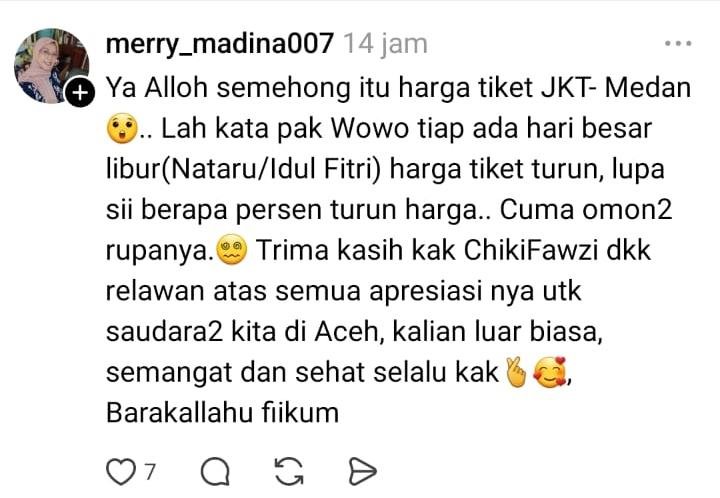This screenshot has height=498, width=720.
Task: Follow the user via the plus badge
Action: [x=80, y=93]
